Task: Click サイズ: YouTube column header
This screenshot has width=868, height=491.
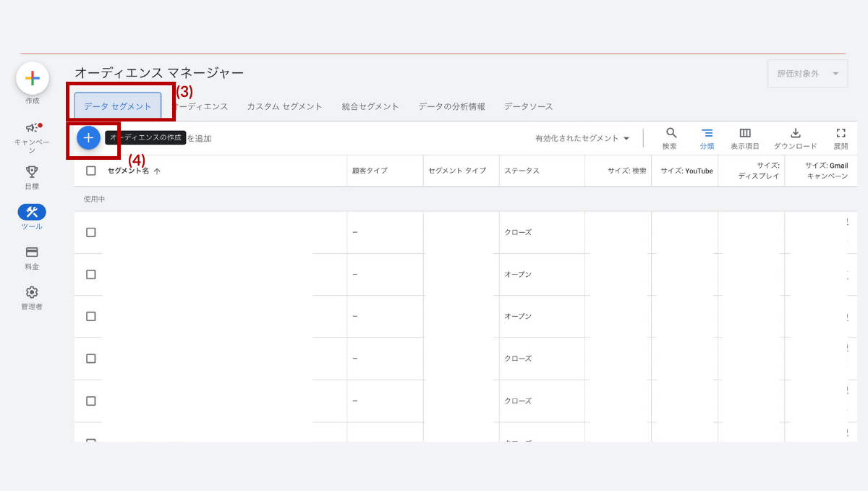Action: [686, 171]
